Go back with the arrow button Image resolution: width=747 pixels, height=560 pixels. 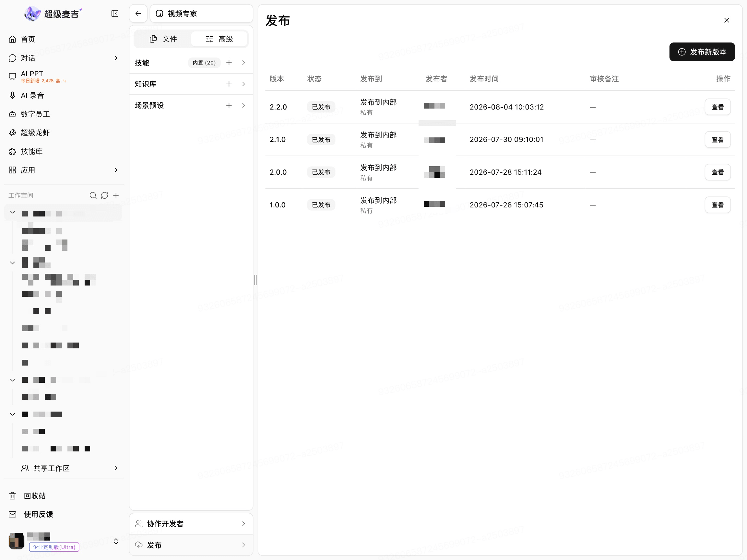(x=138, y=14)
